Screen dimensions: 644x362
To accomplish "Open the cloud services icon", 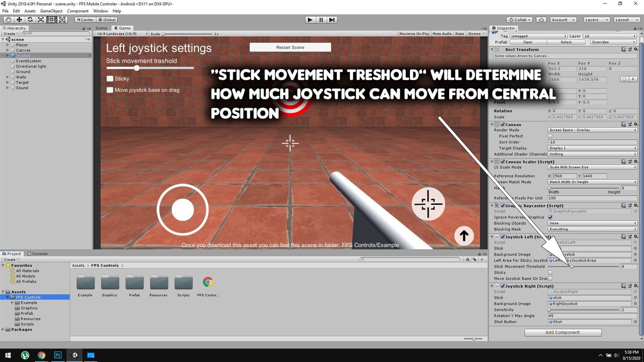I will pos(541,20).
